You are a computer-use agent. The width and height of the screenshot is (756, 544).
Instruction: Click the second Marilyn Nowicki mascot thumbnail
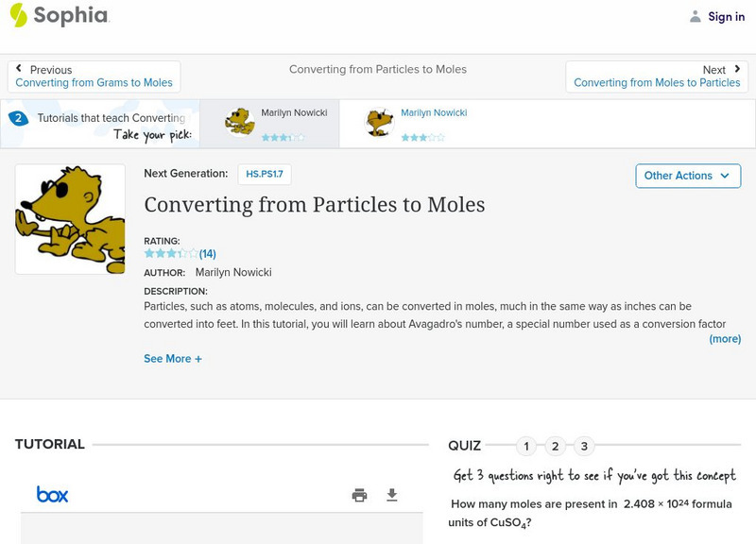pos(380,123)
